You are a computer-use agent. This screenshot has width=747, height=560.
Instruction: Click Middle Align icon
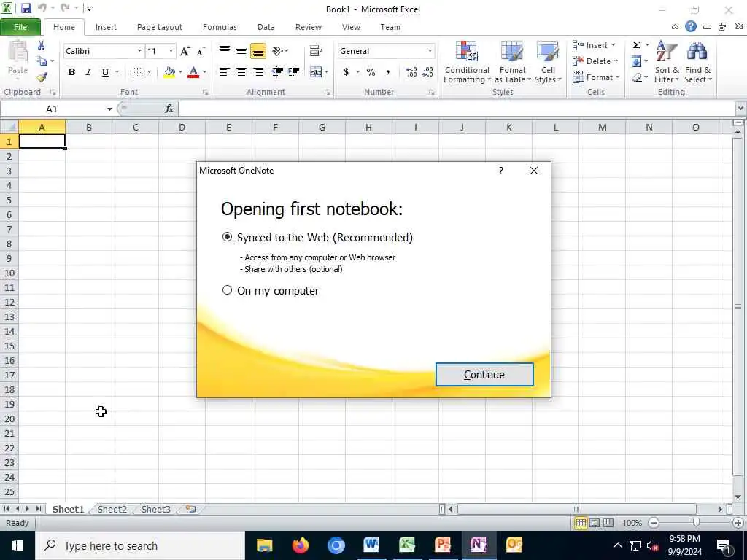(x=241, y=50)
